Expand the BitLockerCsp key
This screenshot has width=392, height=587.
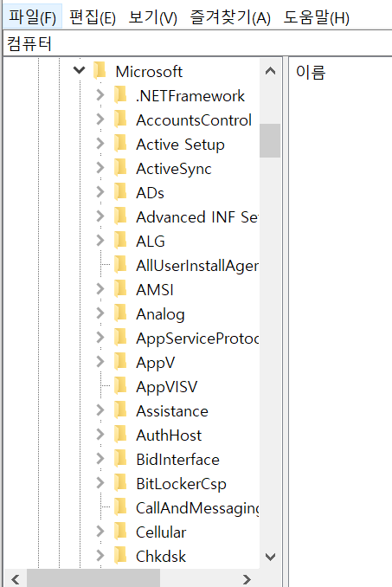[x=100, y=483]
